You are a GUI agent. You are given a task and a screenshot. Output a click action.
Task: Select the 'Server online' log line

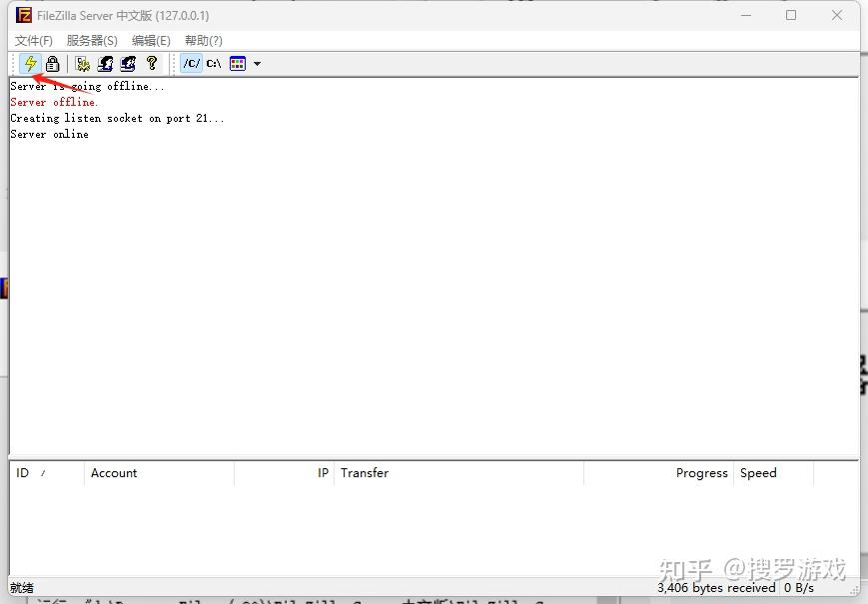[x=49, y=135]
